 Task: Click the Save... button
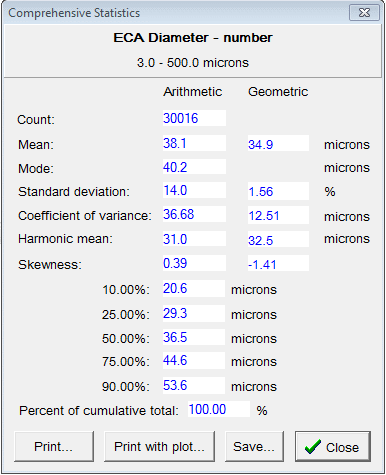point(254,446)
